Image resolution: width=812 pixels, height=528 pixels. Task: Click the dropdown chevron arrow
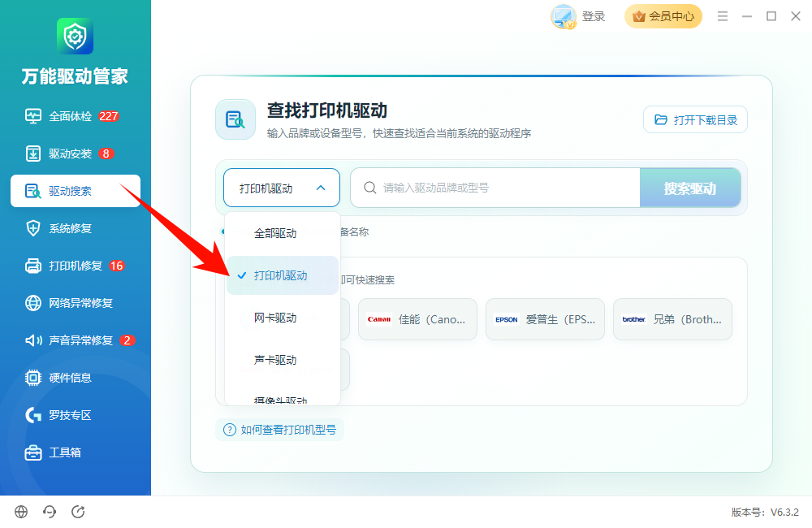click(321, 188)
